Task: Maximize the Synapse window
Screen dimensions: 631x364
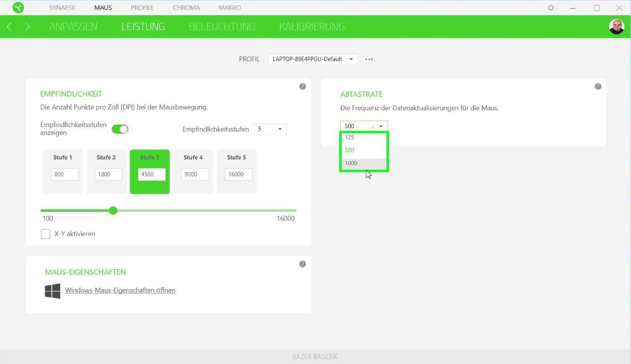Action: [x=597, y=8]
